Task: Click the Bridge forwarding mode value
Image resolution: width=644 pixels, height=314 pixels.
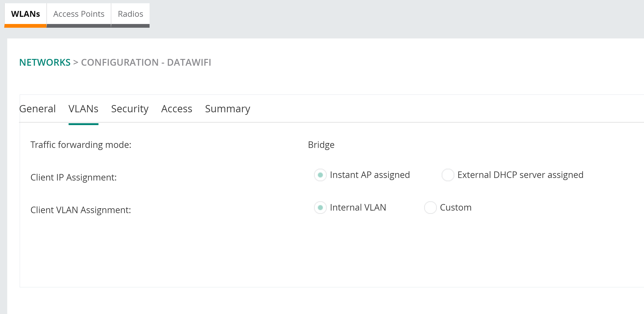Action: point(321,145)
